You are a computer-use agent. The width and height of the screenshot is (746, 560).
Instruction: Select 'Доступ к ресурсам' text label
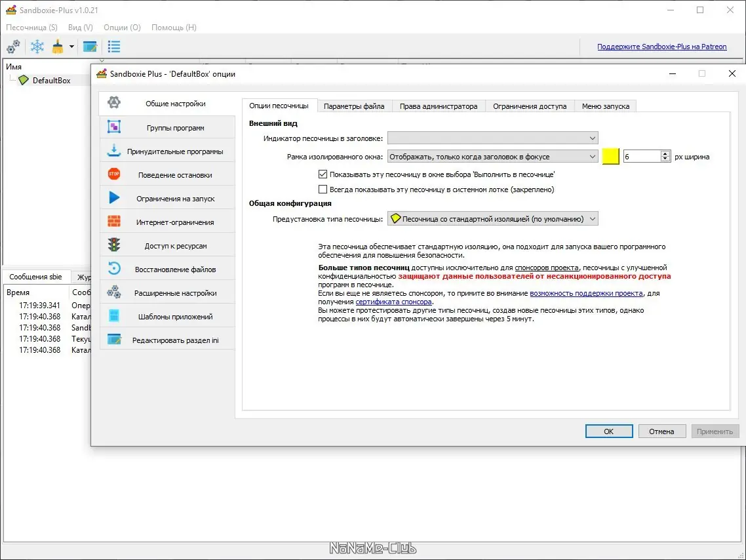(x=176, y=245)
